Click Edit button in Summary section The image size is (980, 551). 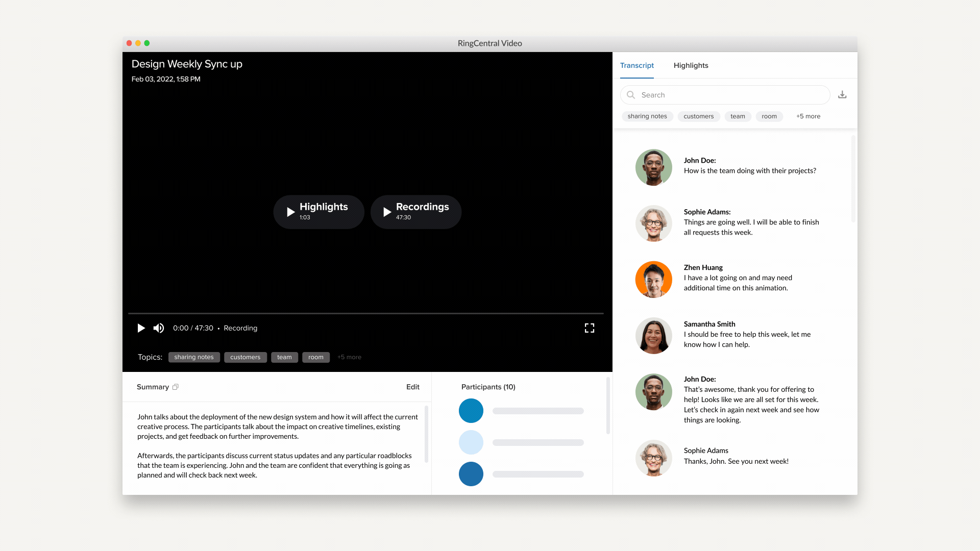tap(412, 387)
